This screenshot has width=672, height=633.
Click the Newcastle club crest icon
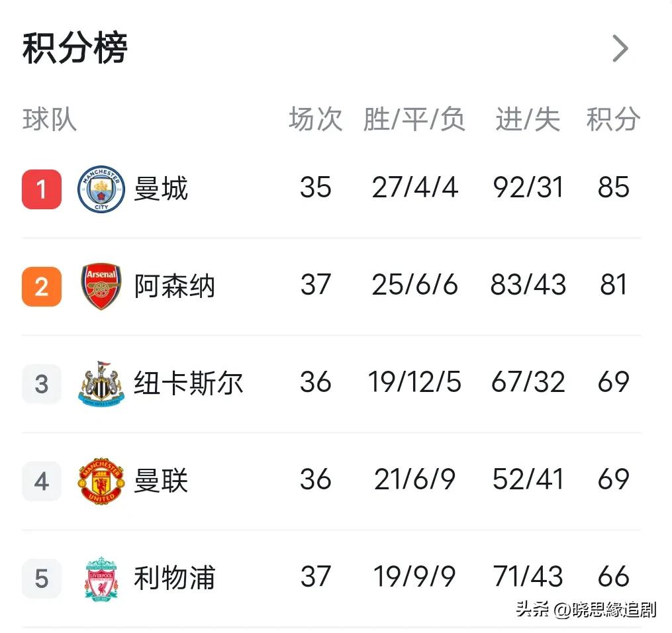[100, 383]
